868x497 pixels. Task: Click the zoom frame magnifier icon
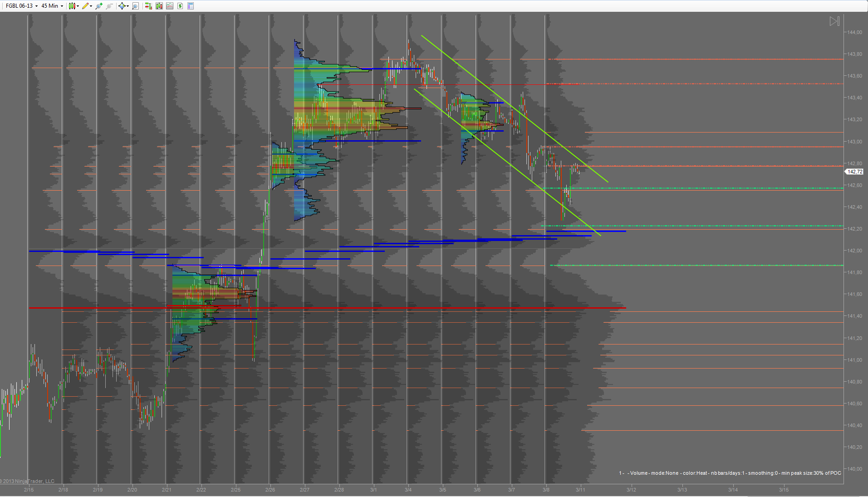coord(135,6)
